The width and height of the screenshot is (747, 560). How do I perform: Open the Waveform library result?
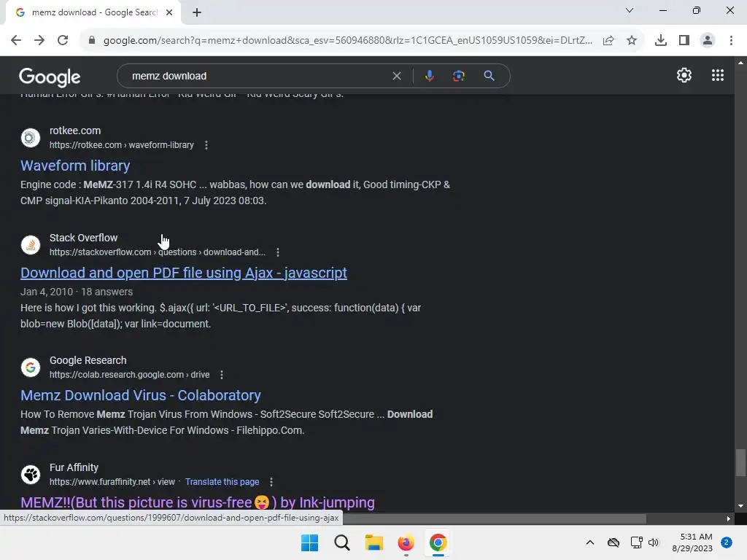tap(75, 166)
